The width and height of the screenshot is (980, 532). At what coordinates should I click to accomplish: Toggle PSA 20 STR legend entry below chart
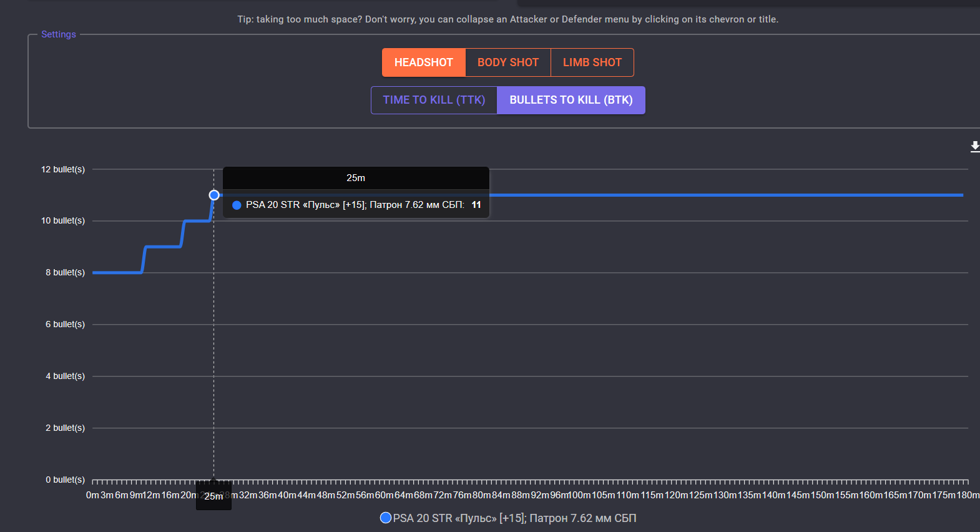508,518
